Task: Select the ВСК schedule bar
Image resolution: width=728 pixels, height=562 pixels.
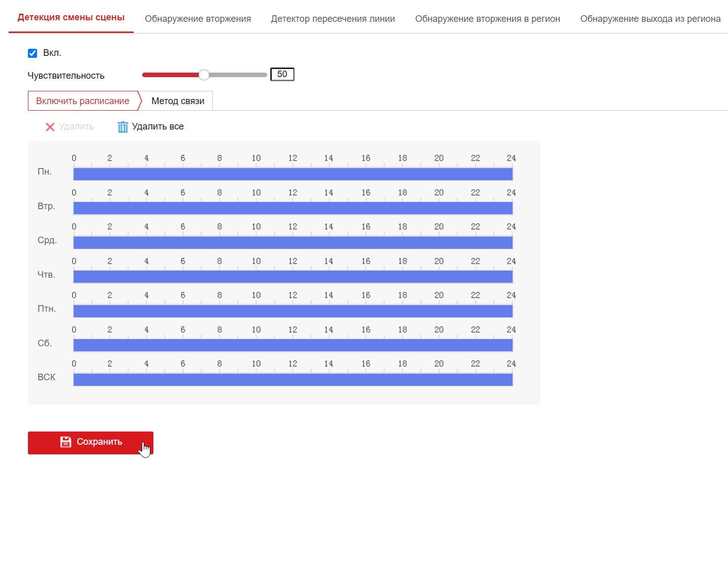Action: (x=293, y=379)
